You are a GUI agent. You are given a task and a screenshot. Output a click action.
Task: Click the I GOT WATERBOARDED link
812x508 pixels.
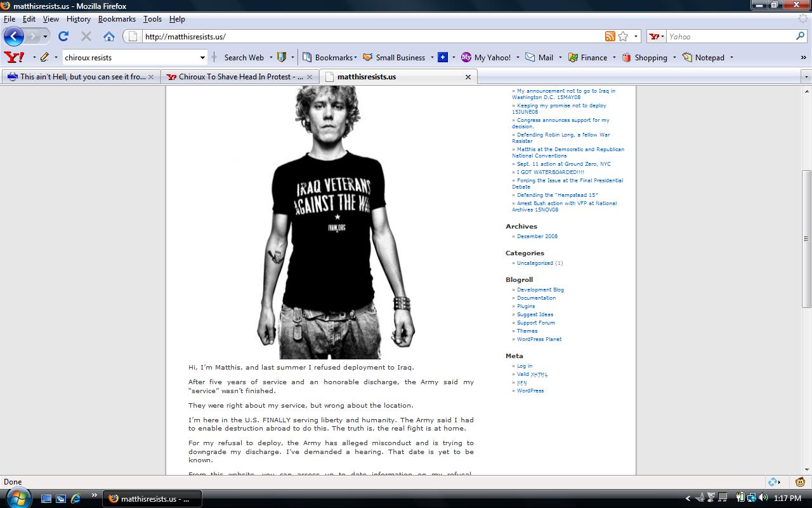pos(550,172)
